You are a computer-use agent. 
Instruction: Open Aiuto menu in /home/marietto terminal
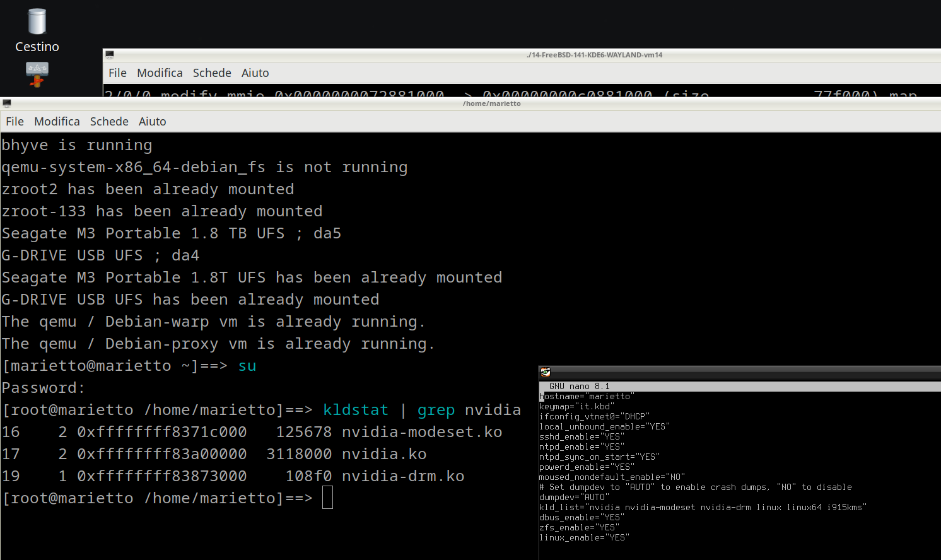(152, 121)
